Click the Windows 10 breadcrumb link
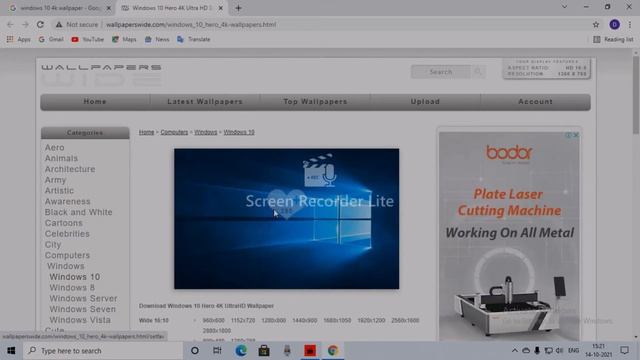This screenshot has height=360, width=640. (x=239, y=132)
